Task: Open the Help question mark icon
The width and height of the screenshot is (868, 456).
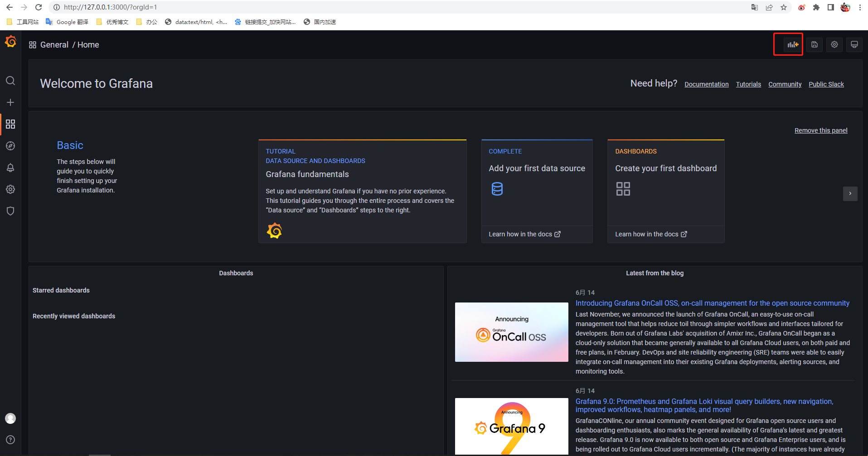Action: click(x=10, y=440)
